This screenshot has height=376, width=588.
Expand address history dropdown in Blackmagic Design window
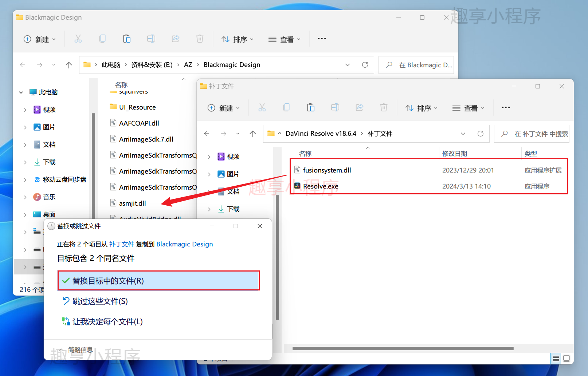pos(348,65)
